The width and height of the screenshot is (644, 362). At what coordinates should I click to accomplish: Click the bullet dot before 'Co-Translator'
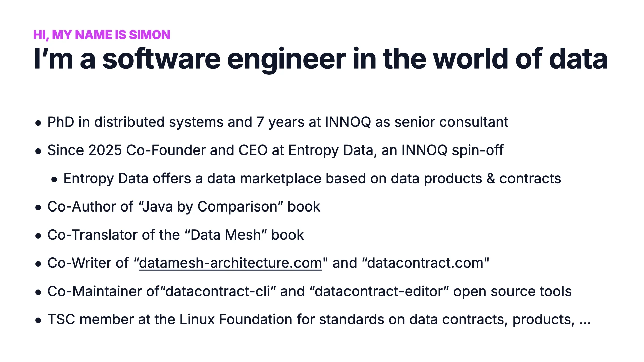(x=38, y=236)
